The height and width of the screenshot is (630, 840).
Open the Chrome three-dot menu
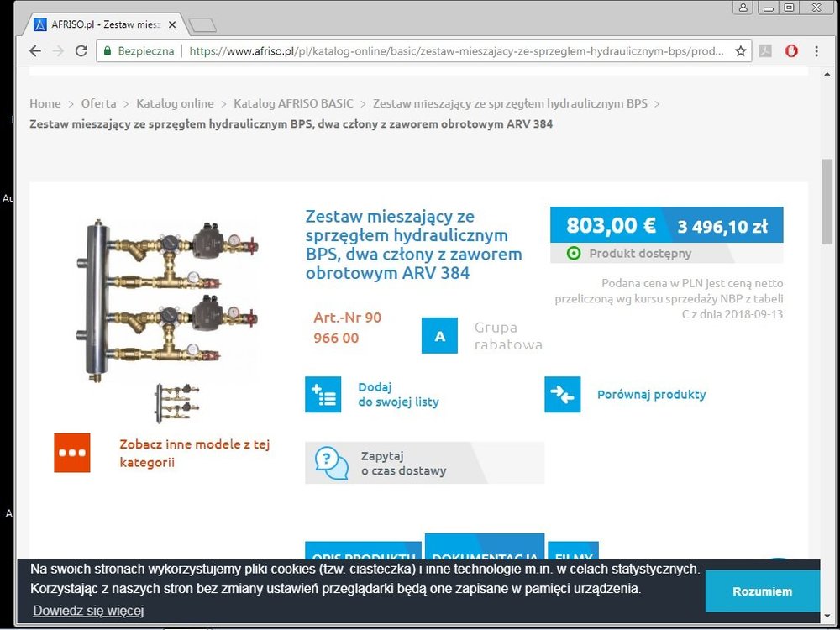coord(816,51)
